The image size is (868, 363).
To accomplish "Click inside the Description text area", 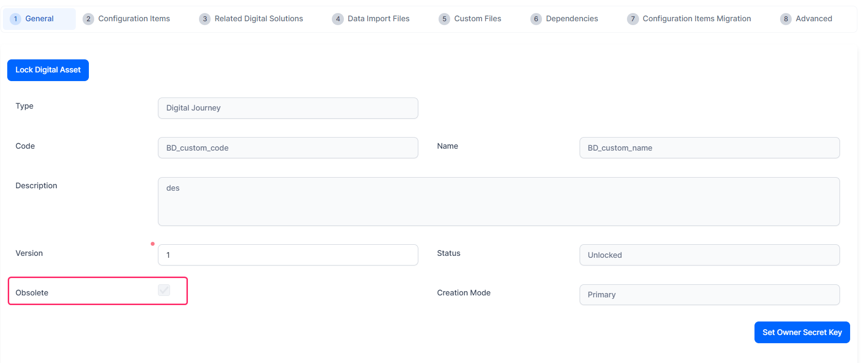I will [498, 201].
